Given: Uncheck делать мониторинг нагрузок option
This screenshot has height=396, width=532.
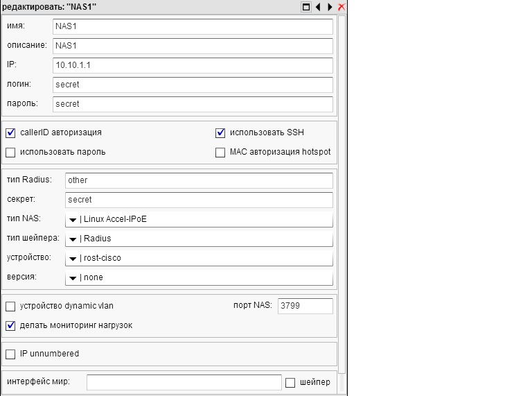Looking at the screenshot, I should 10,325.
